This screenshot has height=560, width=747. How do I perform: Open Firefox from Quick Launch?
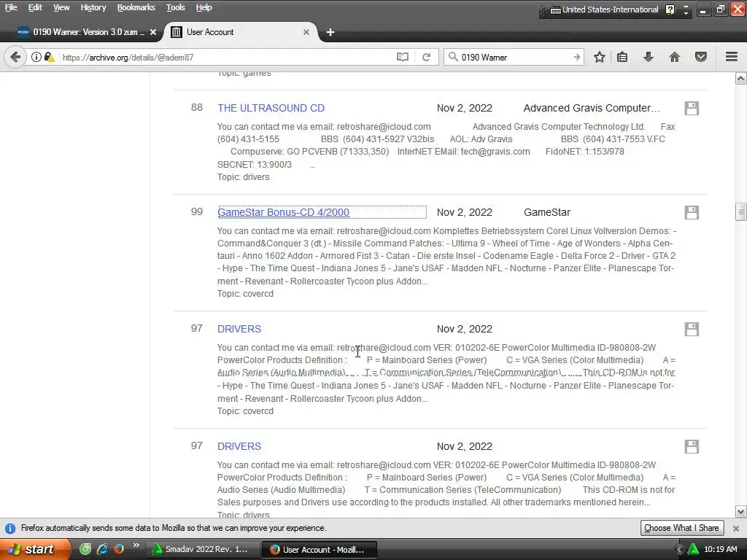click(119, 548)
